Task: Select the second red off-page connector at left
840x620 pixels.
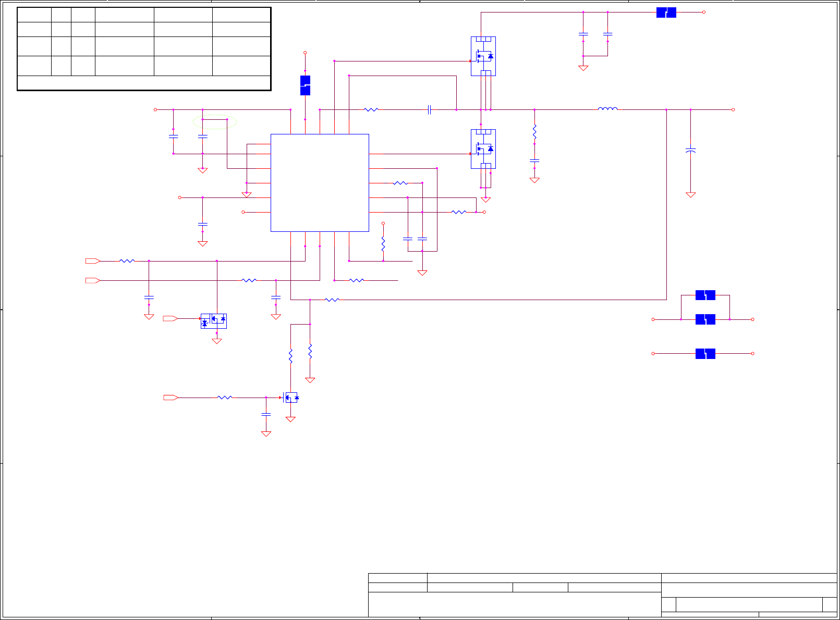Action: coord(93,281)
